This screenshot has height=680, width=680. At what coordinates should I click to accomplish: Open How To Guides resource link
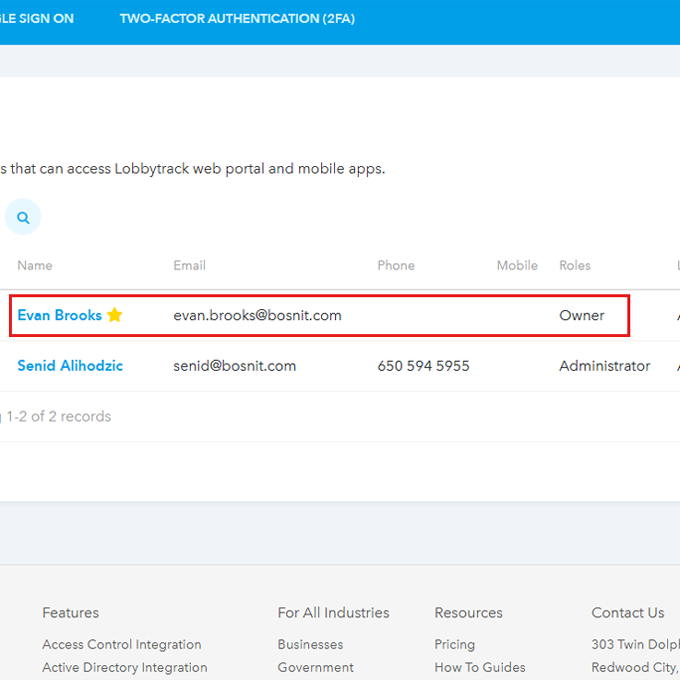coord(479,668)
